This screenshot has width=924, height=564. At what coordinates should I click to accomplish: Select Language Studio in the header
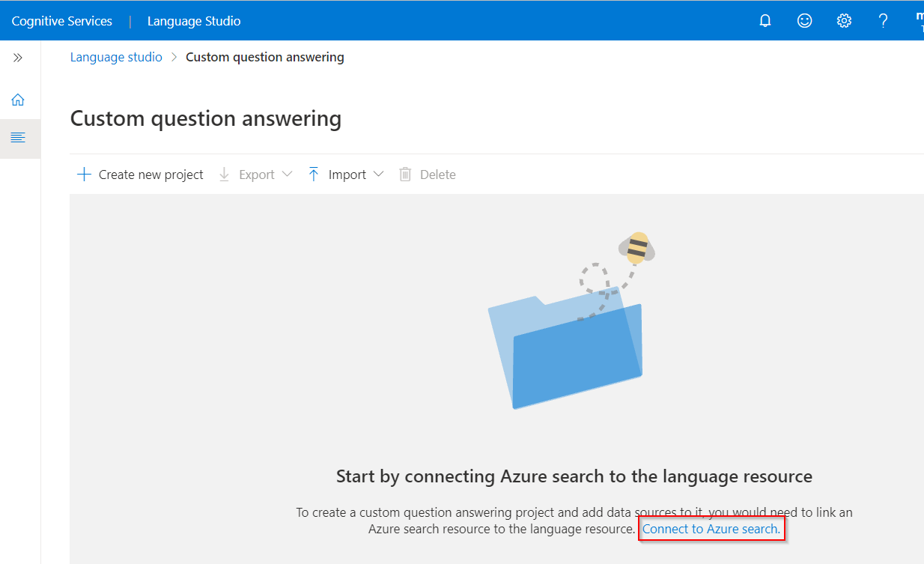pyautogui.click(x=194, y=20)
